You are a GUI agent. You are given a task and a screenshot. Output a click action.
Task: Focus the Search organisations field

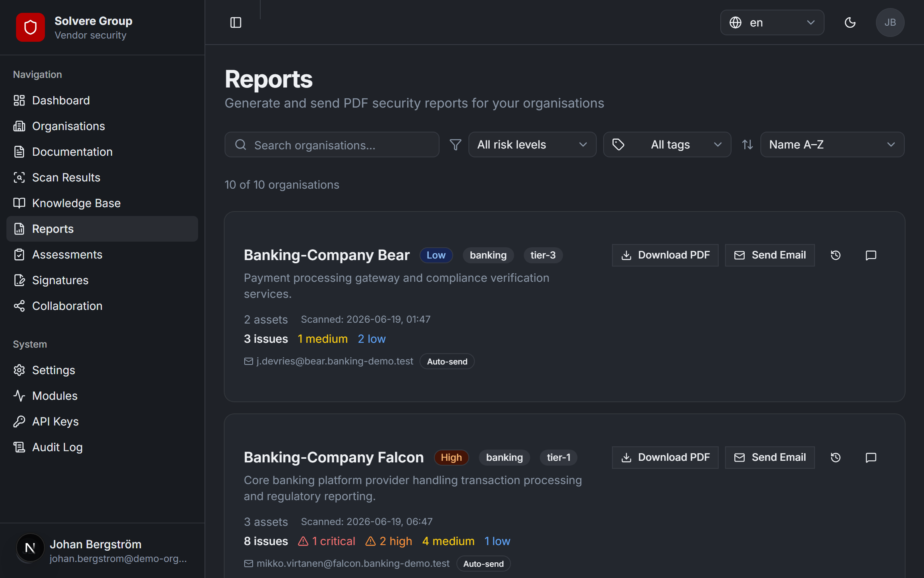tap(332, 144)
